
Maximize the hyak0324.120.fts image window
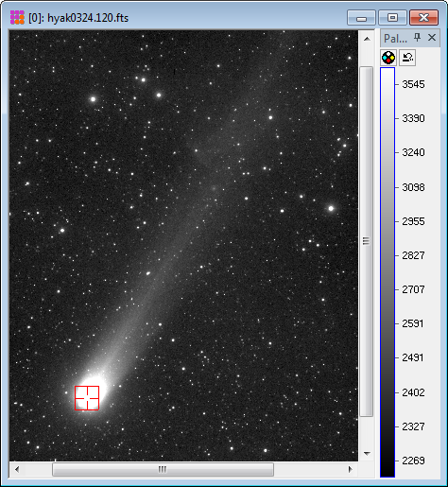point(392,17)
